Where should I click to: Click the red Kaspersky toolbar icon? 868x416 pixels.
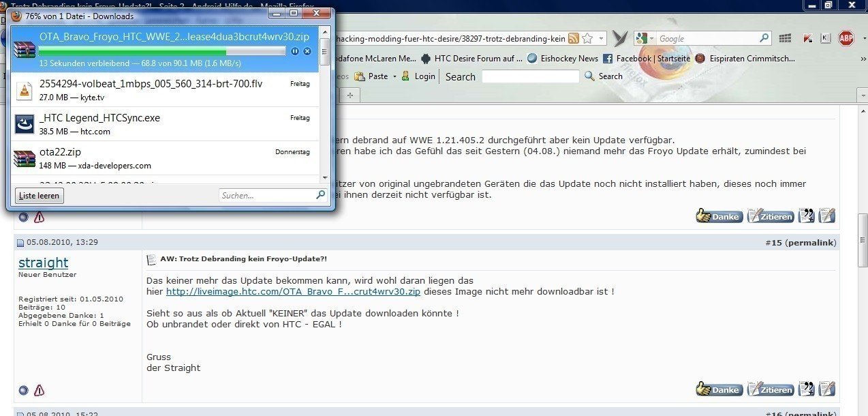pos(808,39)
